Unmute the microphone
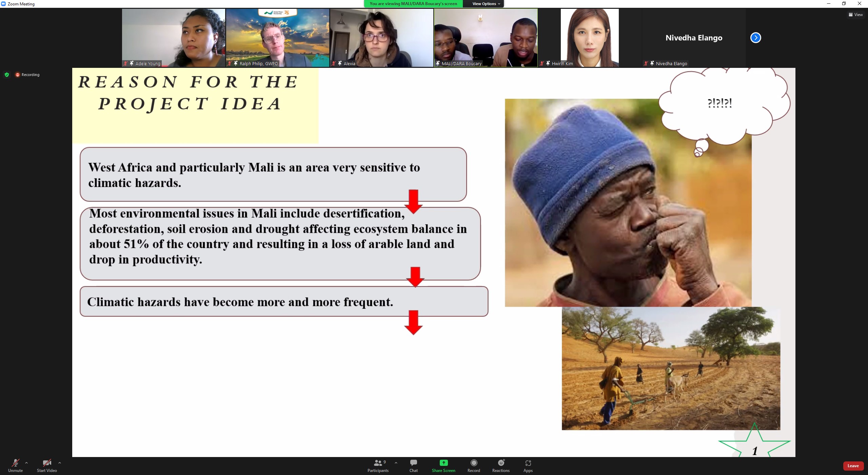The width and height of the screenshot is (868, 475). (15, 465)
